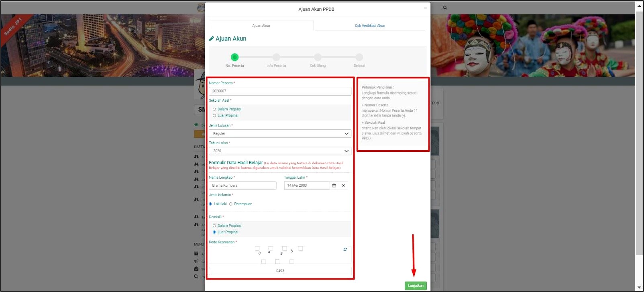Switch to the Cek Verifikasi Akun tab
644x292 pixels.
tap(370, 26)
